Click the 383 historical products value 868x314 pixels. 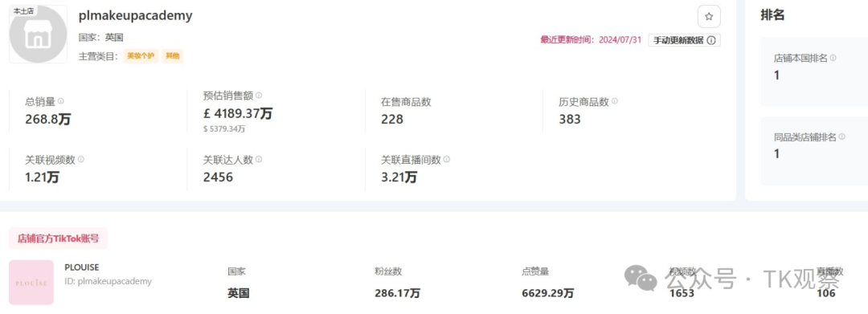(570, 119)
